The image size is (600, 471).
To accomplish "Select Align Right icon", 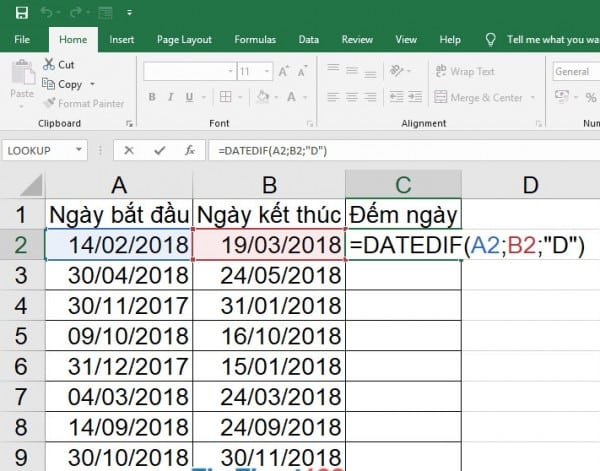I will pos(370,97).
